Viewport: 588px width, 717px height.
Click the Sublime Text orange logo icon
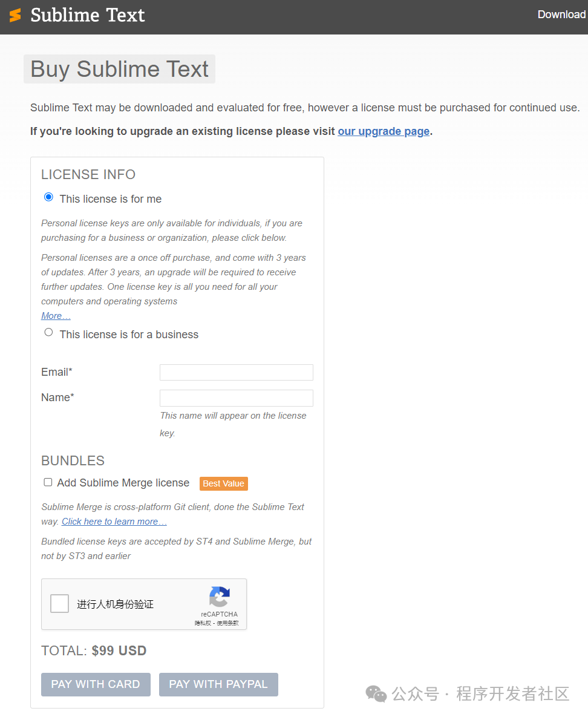15,15
